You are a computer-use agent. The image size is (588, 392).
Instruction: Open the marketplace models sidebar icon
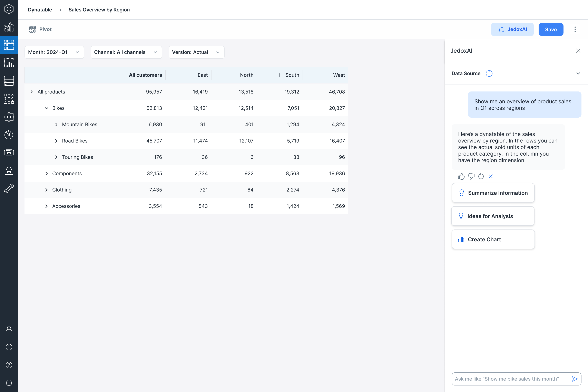click(x=9, y=153)
